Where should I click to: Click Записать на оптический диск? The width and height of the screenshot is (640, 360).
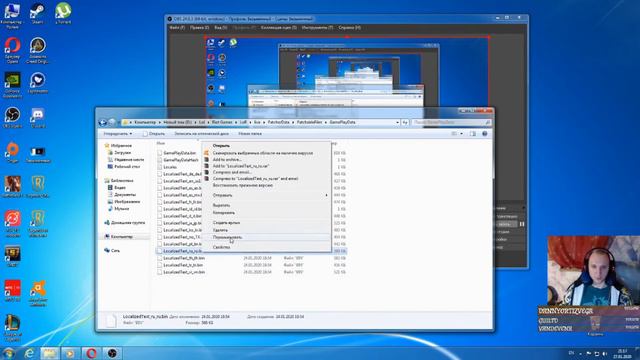click(x=201, y=134)
